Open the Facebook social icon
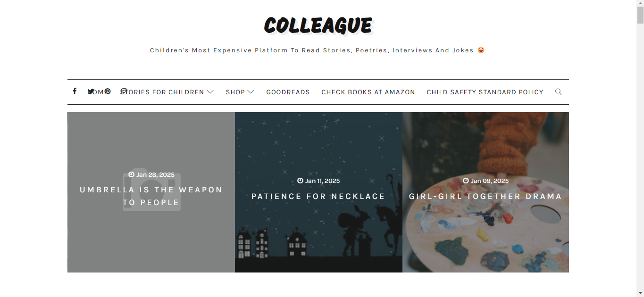 [x=75, y=91]
